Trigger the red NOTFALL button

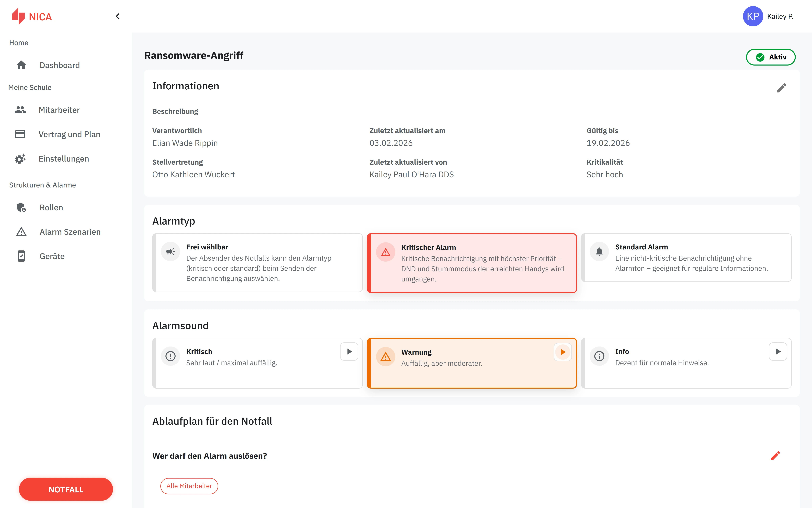coord(66,489)
